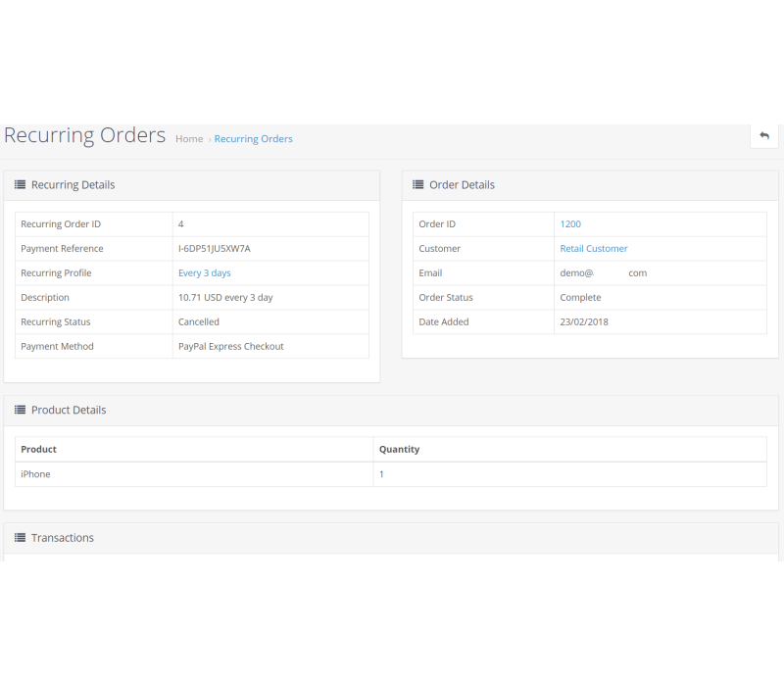Click the list icon beside Product Details

click(20, 411)
